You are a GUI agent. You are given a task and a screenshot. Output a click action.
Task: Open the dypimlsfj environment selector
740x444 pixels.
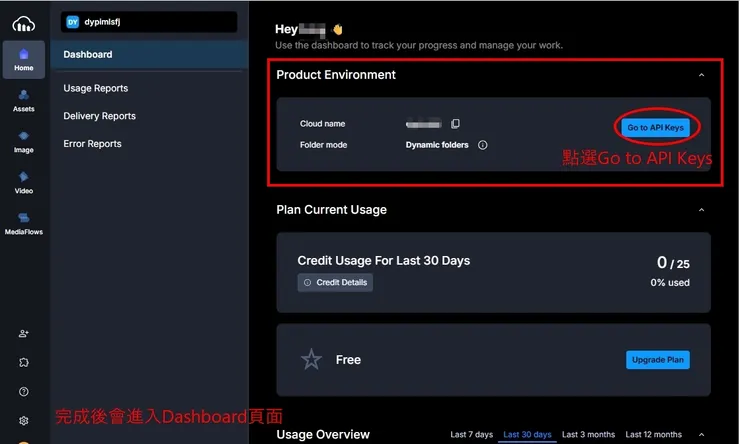(149, 22)
